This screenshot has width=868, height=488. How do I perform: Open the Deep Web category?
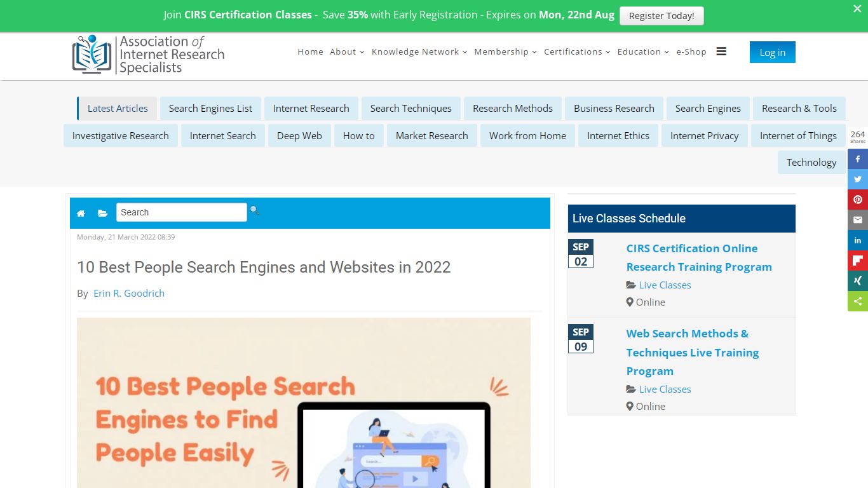pos(299,136)
